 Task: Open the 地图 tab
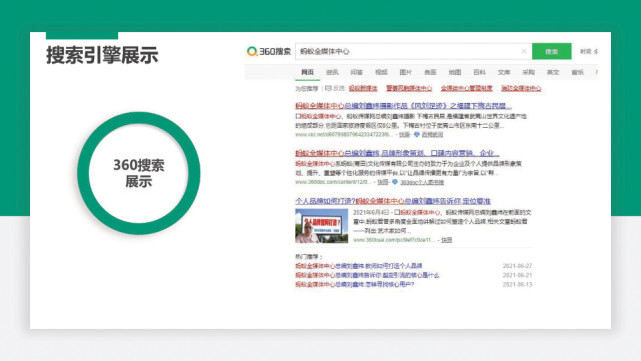455,72
